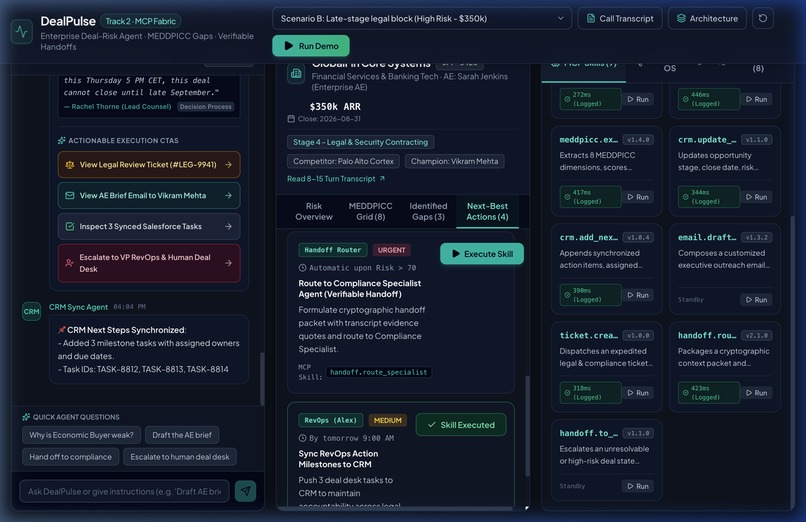Viewport: 806px width, 522px height.
Task: Choose 'Draft the AE brief' quick question
Action: (x=182, y=435)
